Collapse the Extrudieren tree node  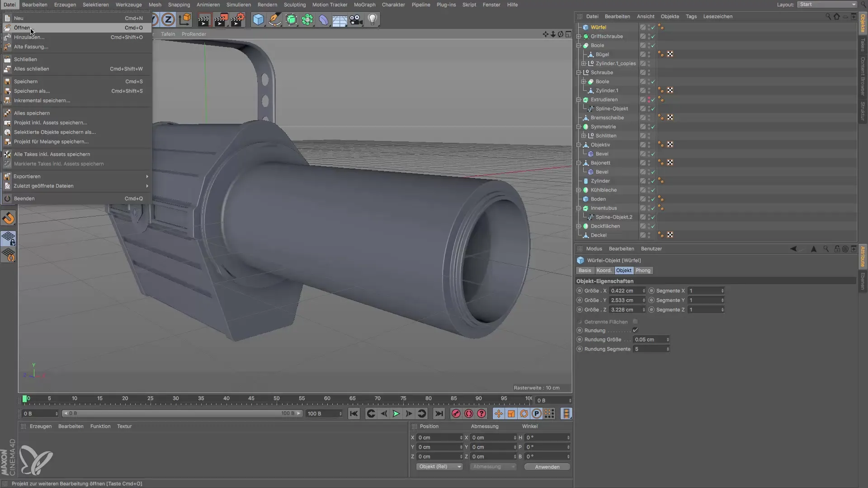coord(579,99)
